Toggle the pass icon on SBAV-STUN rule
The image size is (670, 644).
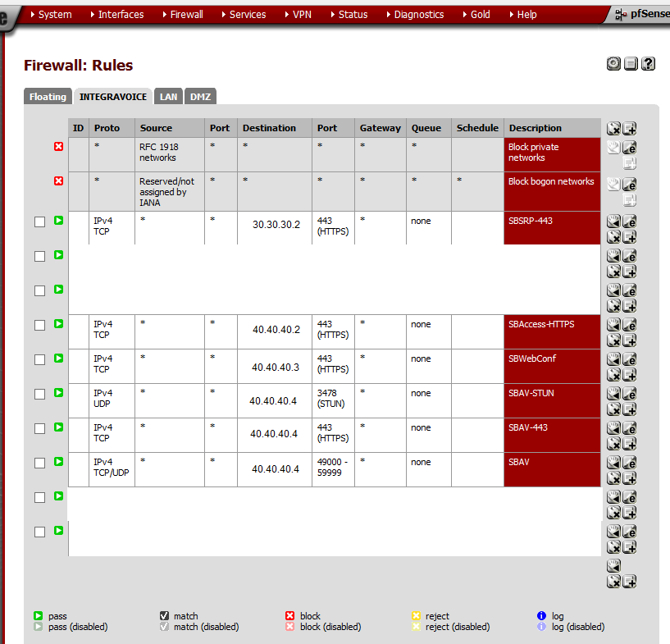click(x=58, y=393)
